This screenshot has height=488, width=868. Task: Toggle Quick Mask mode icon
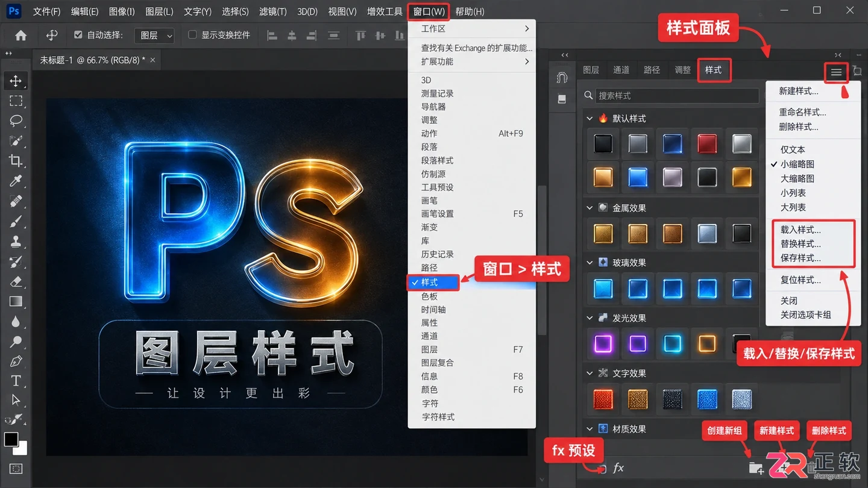click(x=16, y=469)
